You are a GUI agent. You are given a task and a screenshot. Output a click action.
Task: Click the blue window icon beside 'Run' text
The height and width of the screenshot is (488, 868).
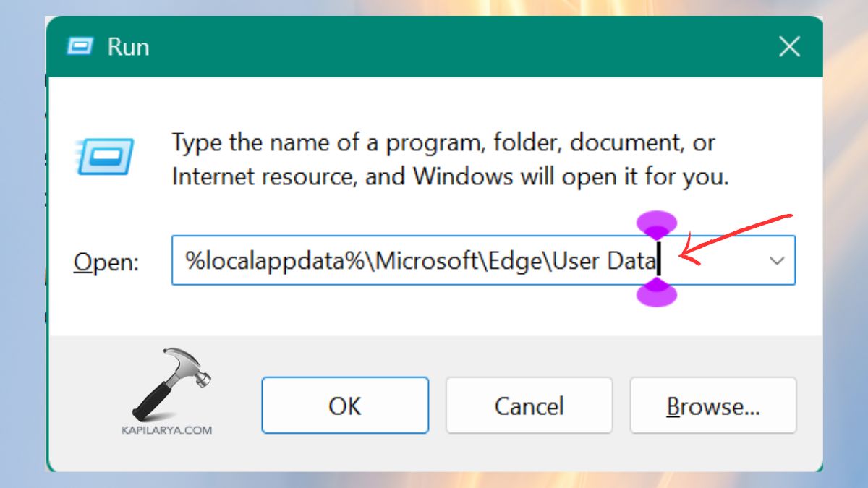coord(80,46)
